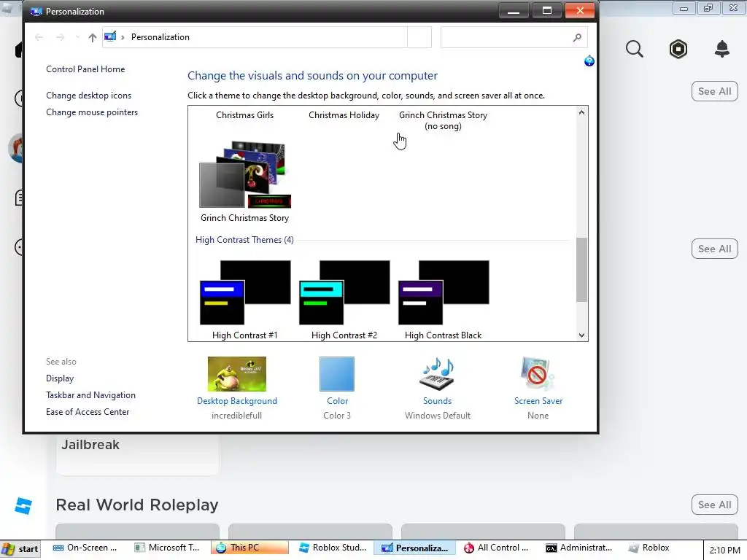This screenshot has height=560, width=747.
Task: Click the top See All button in Roblox
Action: pos(715,91)
